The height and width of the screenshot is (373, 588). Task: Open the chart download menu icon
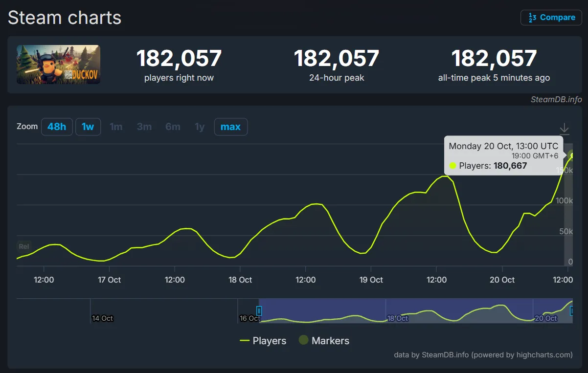pos(564,129)
